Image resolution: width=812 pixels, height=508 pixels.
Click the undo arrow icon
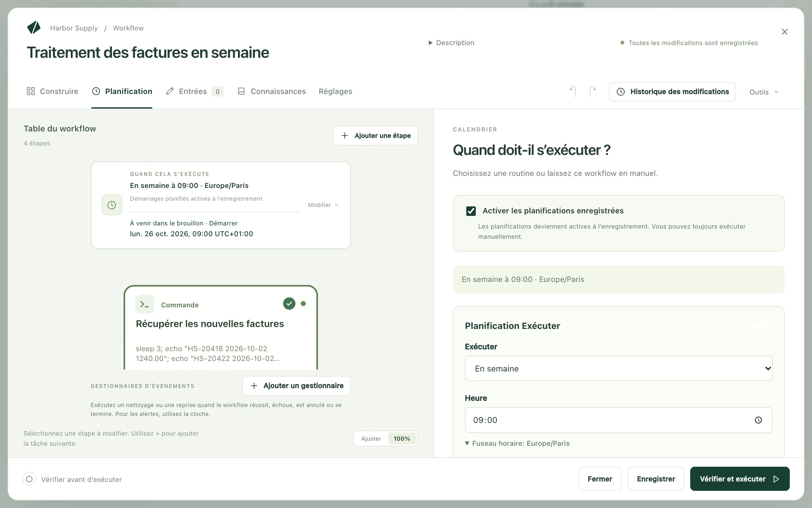[573, 91]
